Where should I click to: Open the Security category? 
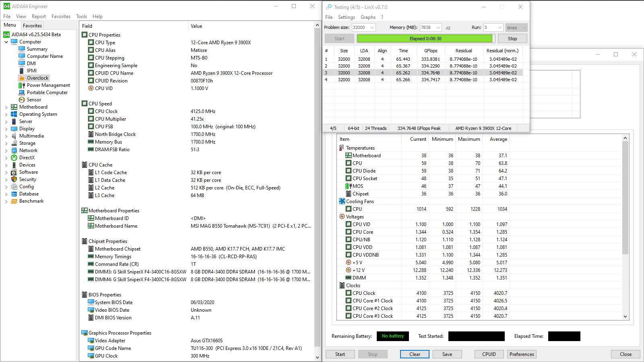(x=27, y=179)
